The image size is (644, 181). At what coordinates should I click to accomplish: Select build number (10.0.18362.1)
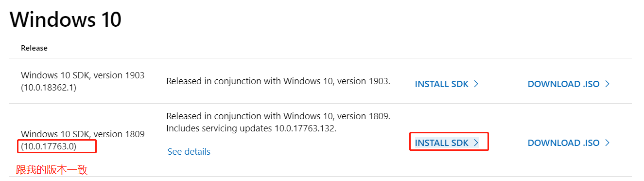pos(49,88)
